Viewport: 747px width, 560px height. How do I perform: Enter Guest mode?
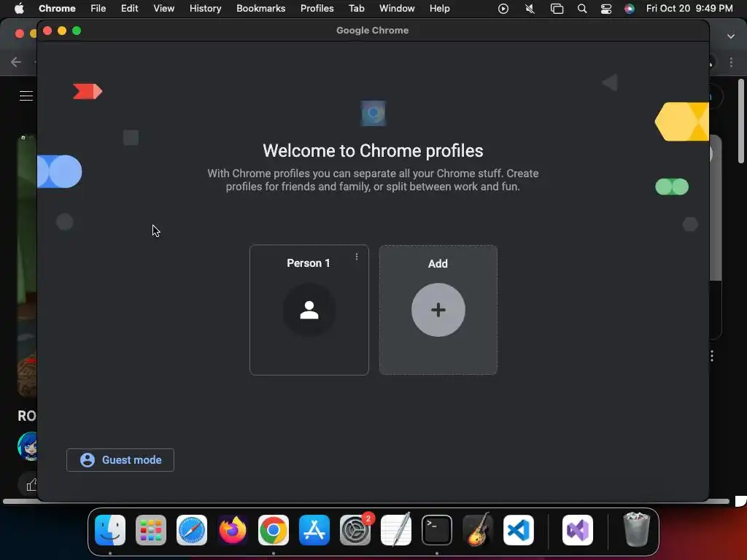pyautogui.click(x=120, y=460)
